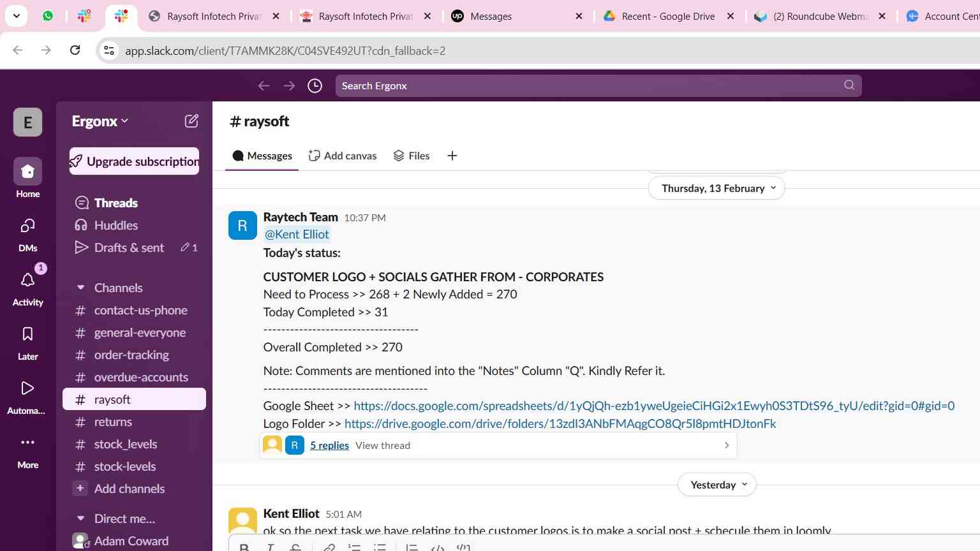Image resolution: width=980 pixels, height=551 pixels.
Task: Toggle inline code formatting in composer
Action: tap(438, 547)
